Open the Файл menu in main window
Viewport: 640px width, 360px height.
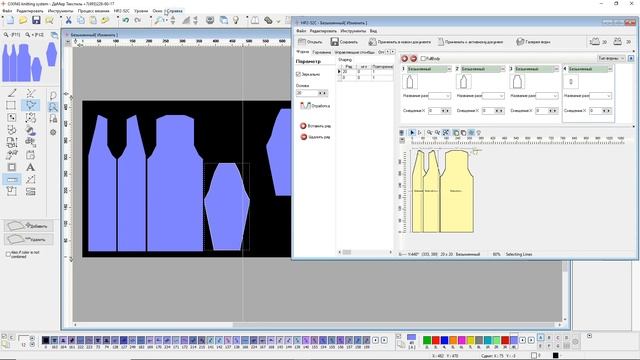click(7, 11)
